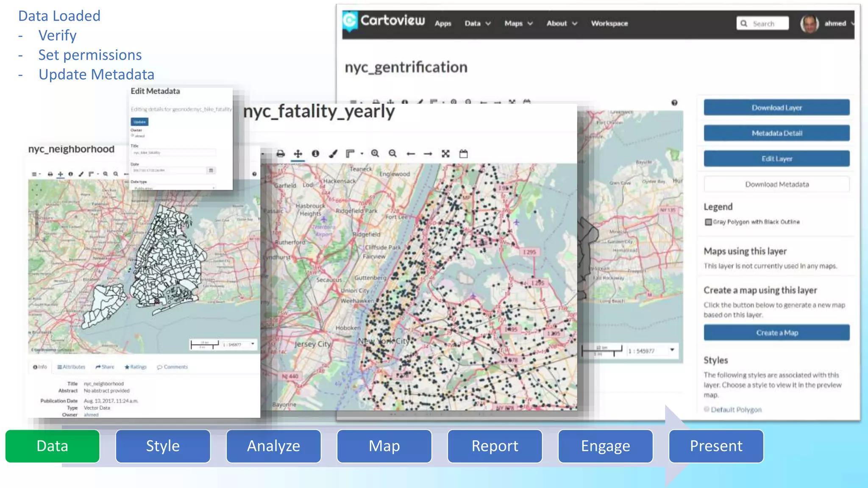
Task: Click the green Data step button
Action: coord(53,446)
